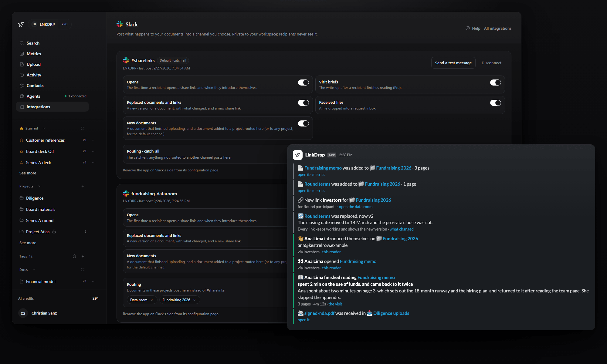The width and height of the screenshot is (607, 364).
Task: Turn off Visit briefs toggle
Action: click(x=495, y=83)
